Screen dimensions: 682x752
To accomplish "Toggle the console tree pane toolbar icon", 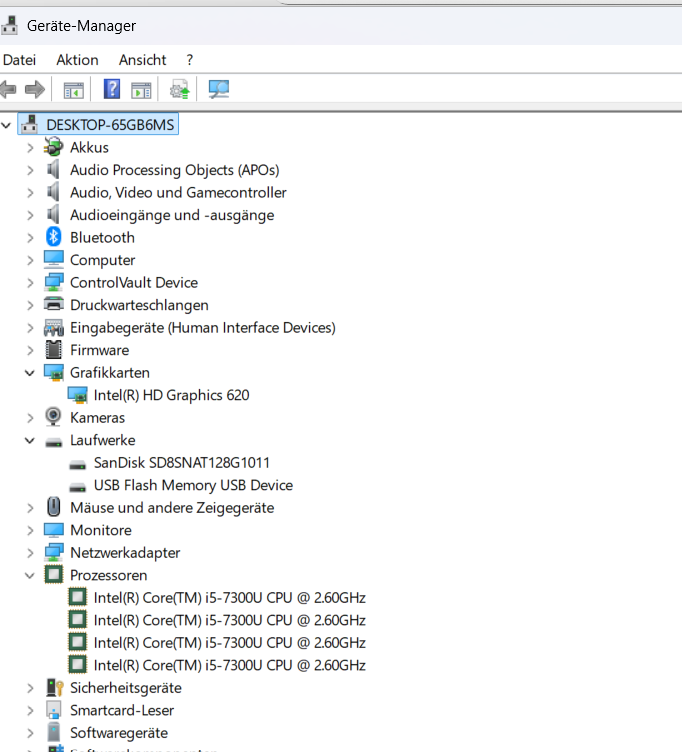I will 73,90.
